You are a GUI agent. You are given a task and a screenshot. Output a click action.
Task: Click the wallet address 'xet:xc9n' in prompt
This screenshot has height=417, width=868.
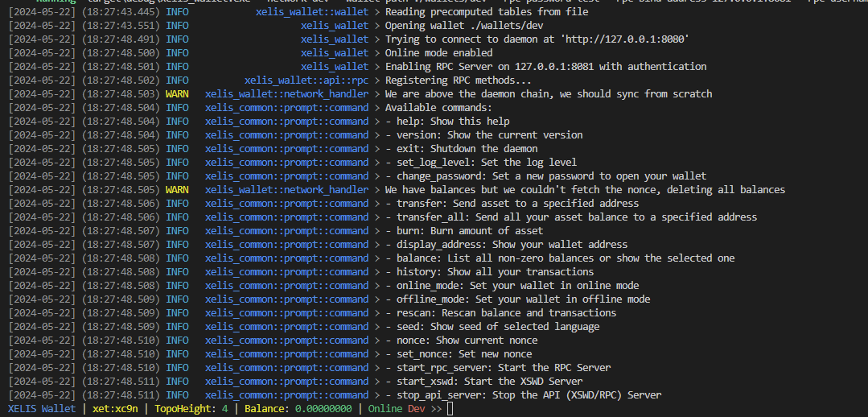pyautogui.click(x=115, y=409)
